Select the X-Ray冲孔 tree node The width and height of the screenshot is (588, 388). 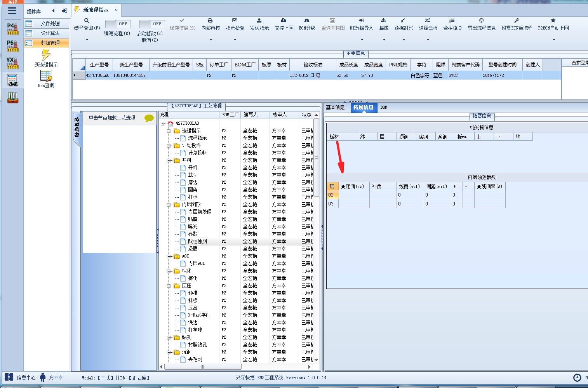coord(198,315)
